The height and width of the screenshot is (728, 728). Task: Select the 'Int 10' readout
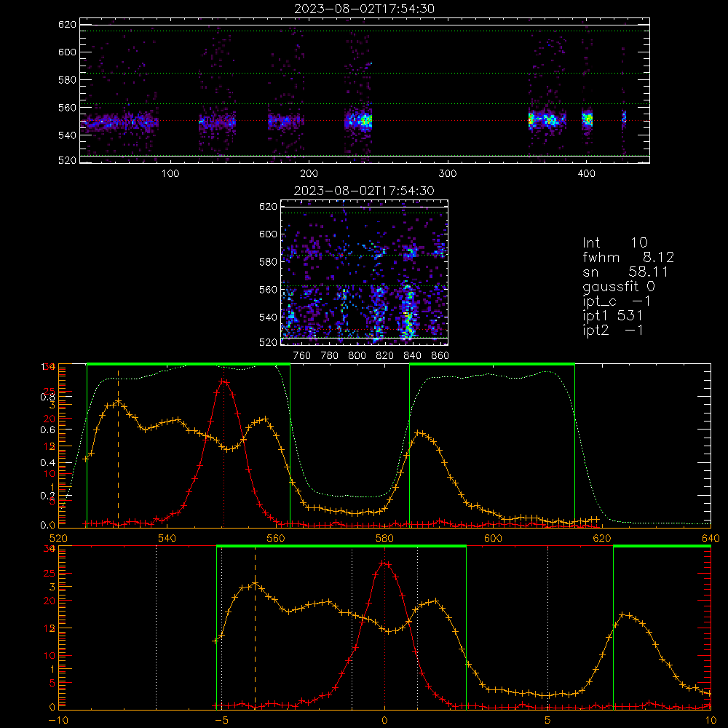(x=614, y=242)
